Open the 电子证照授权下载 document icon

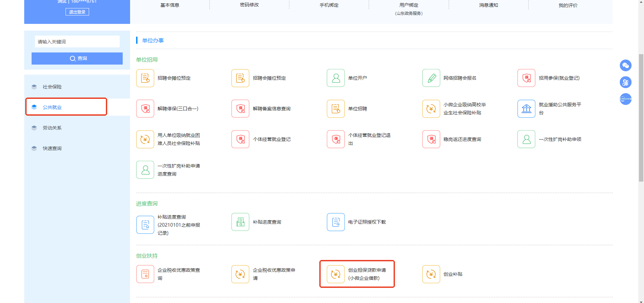(x=335, y=222)
